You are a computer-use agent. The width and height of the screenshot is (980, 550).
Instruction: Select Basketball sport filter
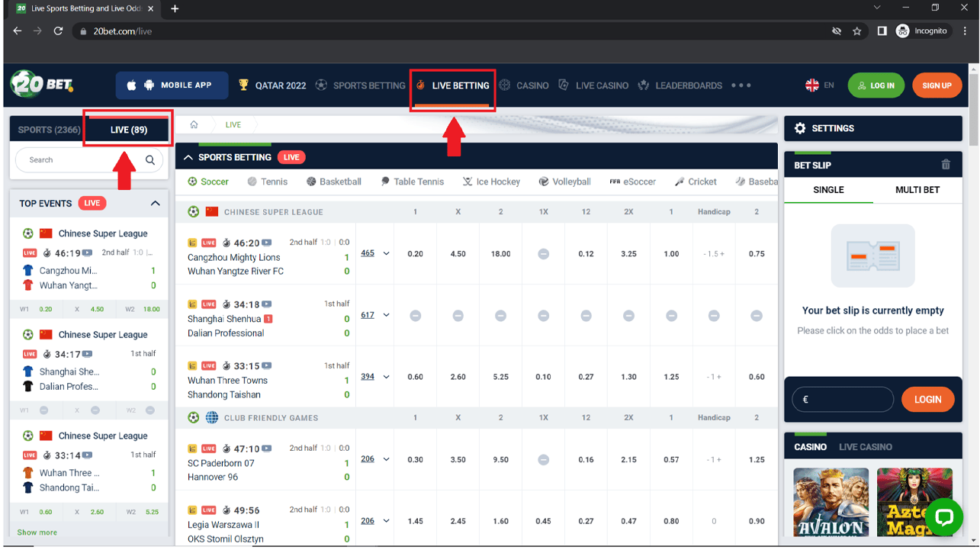click(334, 182)
